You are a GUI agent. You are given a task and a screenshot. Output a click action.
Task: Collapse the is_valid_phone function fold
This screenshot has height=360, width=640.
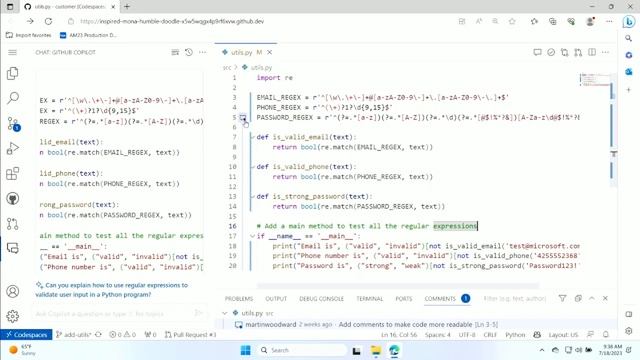coord(252,167)
